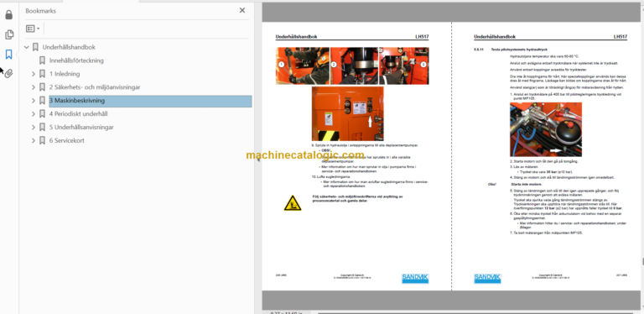Click bookmark icon beside 4 Periodiskt underhåll

click(42, 114)
